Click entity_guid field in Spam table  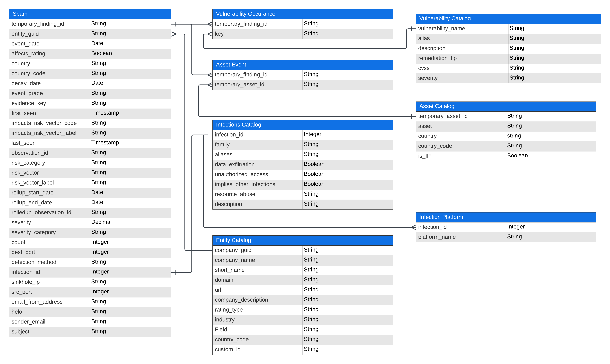(x=25, y=34)
